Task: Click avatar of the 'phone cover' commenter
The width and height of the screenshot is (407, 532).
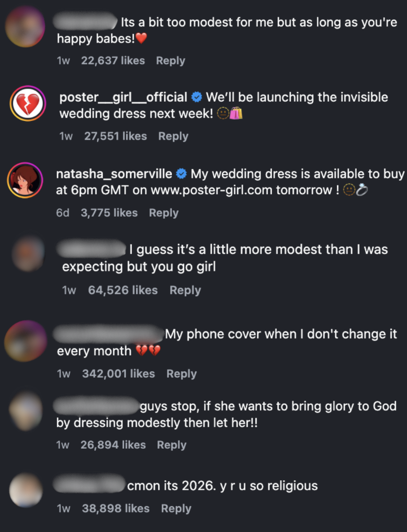Action: click(25, 340)
